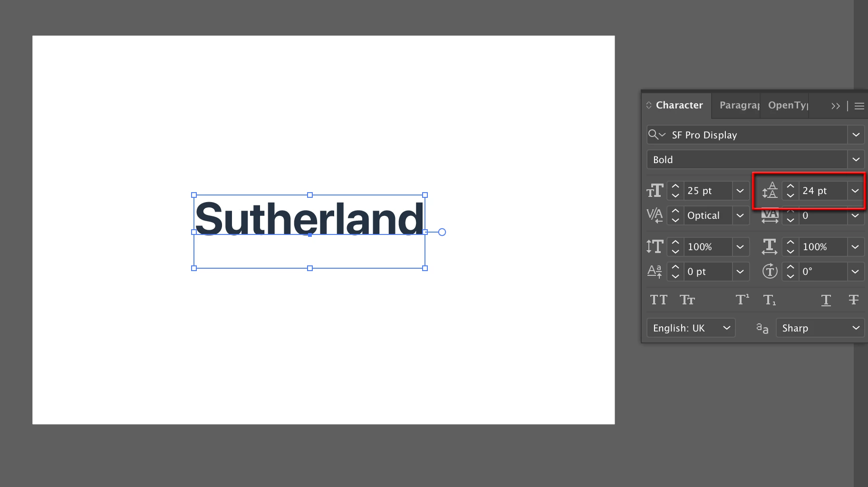Click the text overflow out-port circle
The image size is (868, 487).
(x=442, y=232)
